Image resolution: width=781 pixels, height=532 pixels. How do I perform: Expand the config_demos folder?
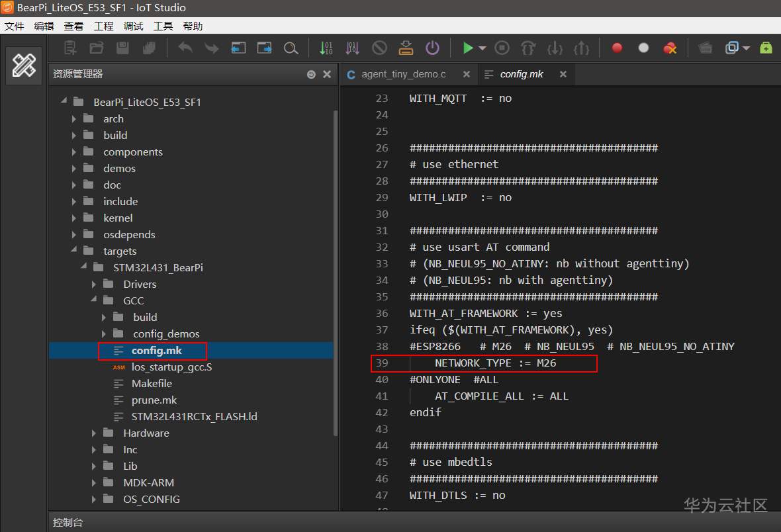[x=104, y=333]
